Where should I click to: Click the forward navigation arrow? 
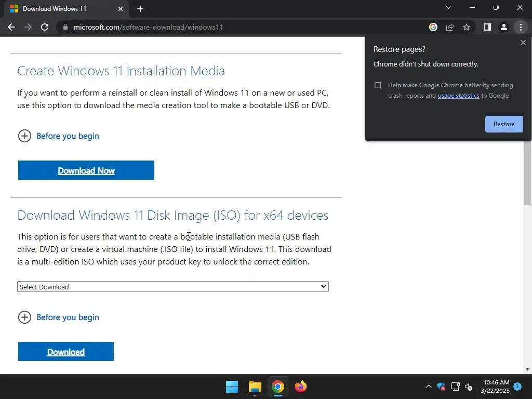tap(28, 27)
